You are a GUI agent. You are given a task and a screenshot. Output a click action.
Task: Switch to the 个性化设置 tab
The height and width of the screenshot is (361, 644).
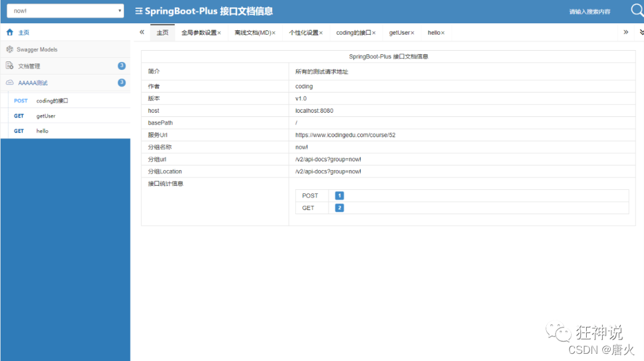click(x=304, y=33)
